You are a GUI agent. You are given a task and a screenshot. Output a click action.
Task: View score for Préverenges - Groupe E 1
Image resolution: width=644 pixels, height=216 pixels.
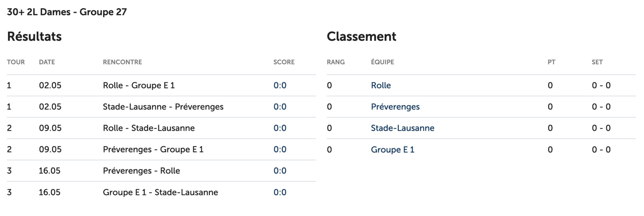point(280,149)
